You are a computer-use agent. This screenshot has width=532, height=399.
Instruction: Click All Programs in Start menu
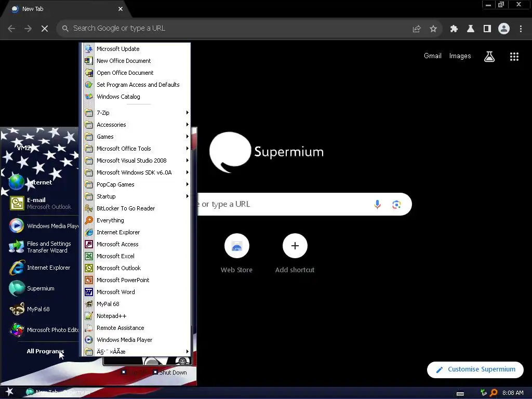click(45, 351)
